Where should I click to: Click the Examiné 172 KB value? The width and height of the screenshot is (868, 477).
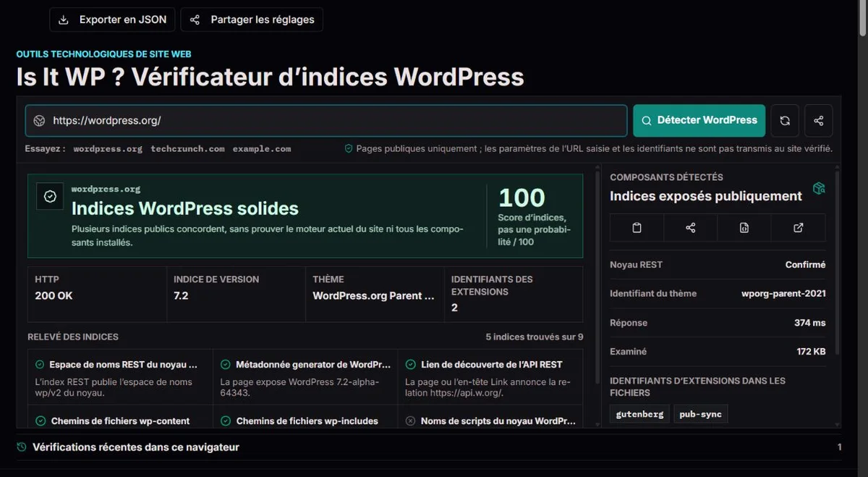point(811,352)
